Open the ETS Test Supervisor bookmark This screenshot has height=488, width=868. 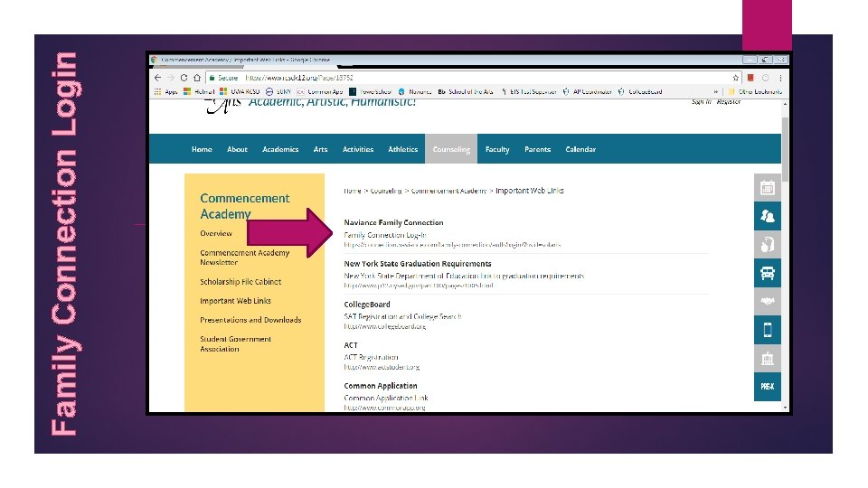pos(529,92)
